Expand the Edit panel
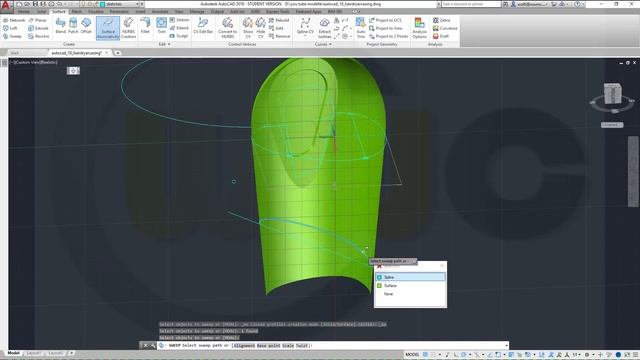 pos(164,44)
